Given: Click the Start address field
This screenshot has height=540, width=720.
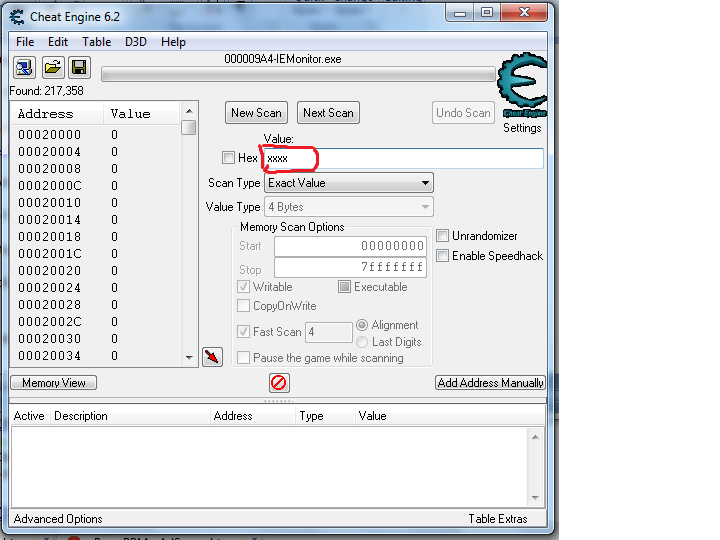Looking at the screenshot, I should (350, 246).
